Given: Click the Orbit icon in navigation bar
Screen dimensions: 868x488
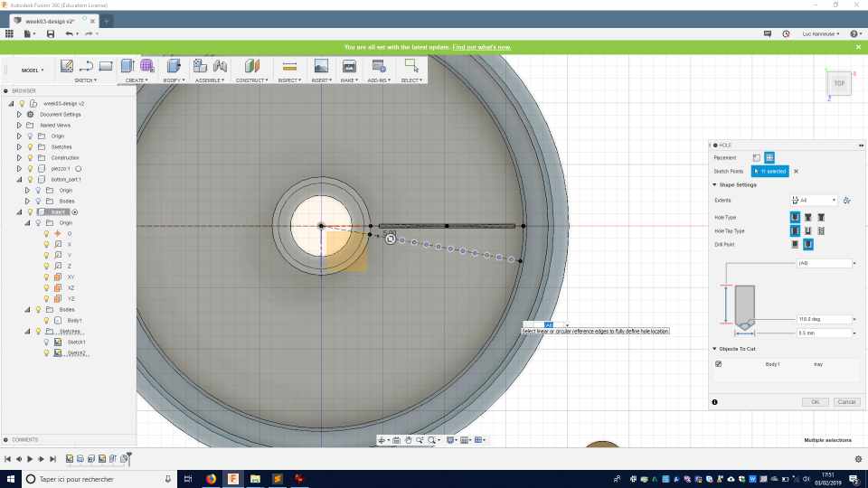Looking at the screenshot, I should pos(382,440).
